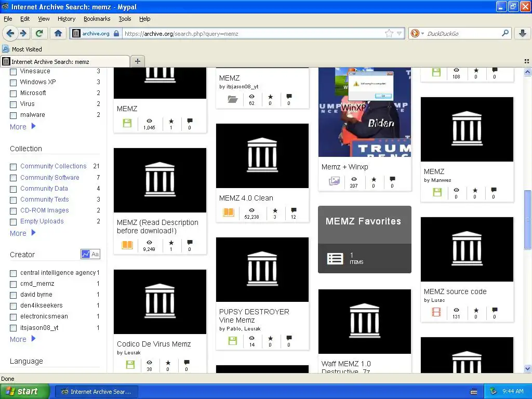
Task: Click the system tray keyboard icon
Action: tap(474, 392)
